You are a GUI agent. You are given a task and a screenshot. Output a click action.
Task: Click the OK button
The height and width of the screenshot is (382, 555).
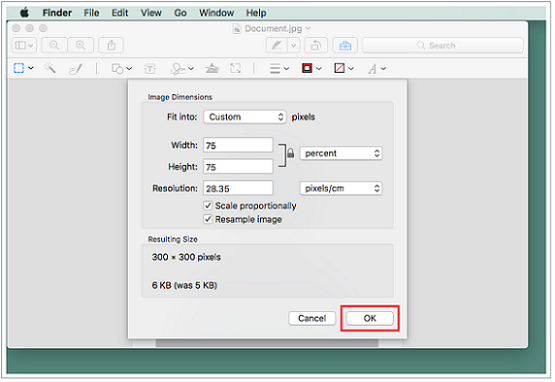tap(370, 318)
